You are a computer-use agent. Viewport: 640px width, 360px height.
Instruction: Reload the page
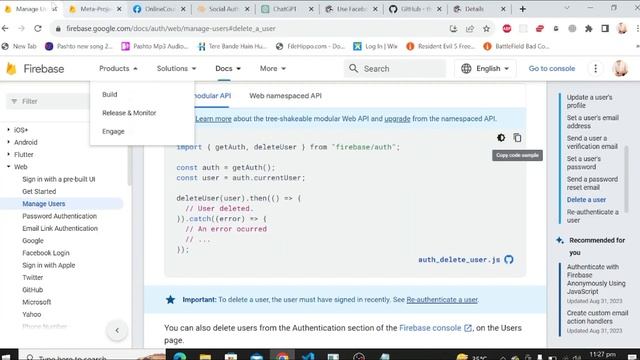pyautogui.click(x=38, y=29)
